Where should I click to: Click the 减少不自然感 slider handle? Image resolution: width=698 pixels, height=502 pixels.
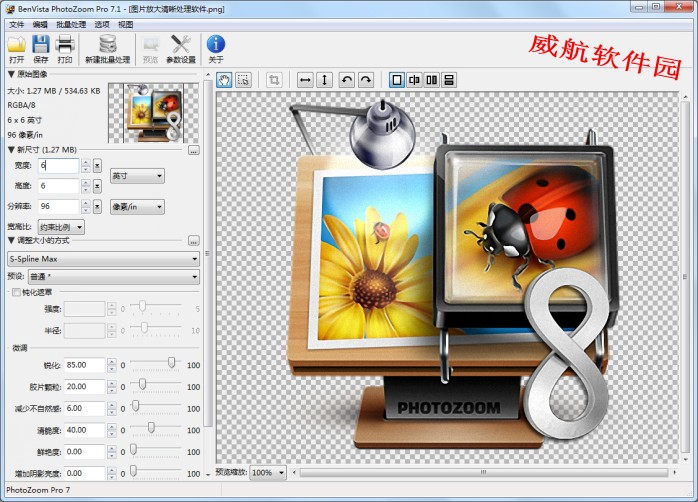click(135, 406)
